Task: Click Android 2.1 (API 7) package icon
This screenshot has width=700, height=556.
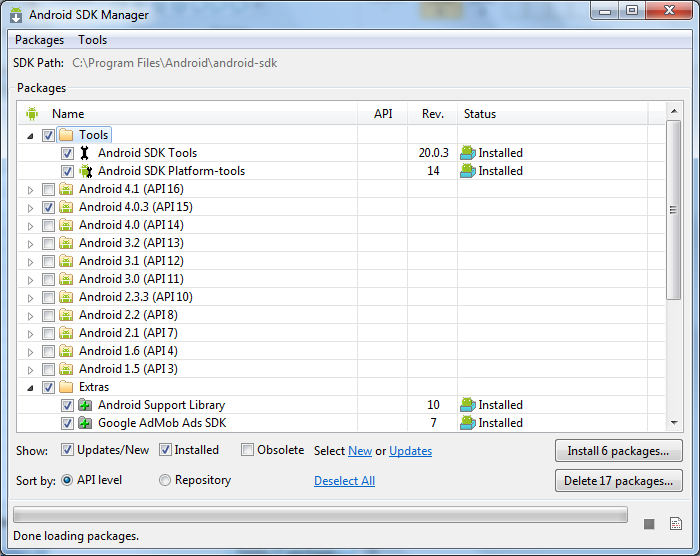Action: click(x=66, y=333)
